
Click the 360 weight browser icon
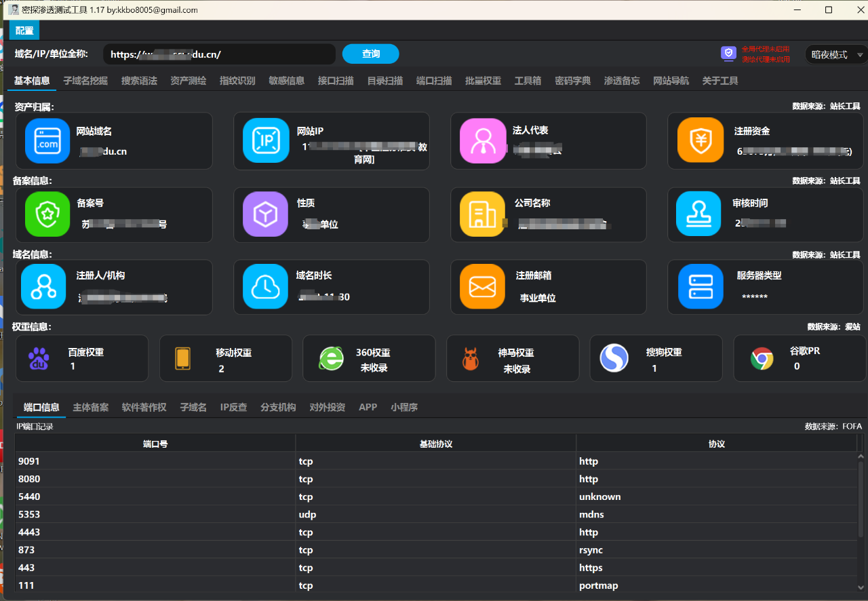point(332,358)
